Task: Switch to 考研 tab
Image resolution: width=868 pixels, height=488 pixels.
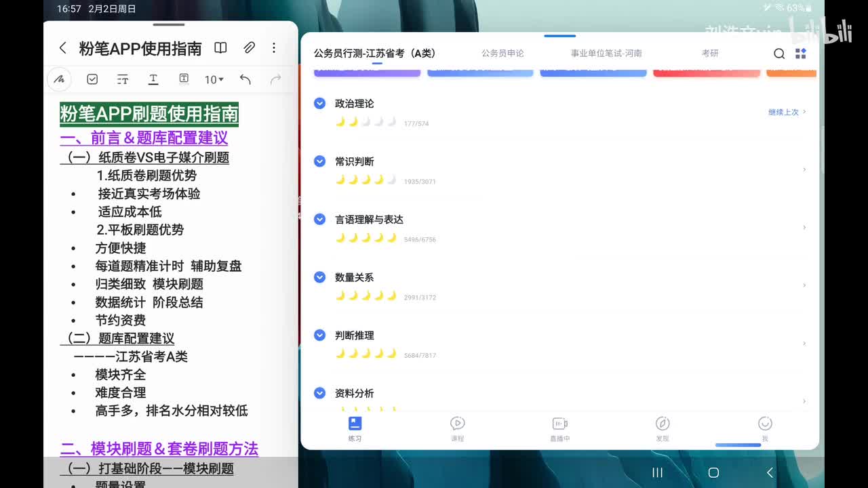Action: (710, 53)
